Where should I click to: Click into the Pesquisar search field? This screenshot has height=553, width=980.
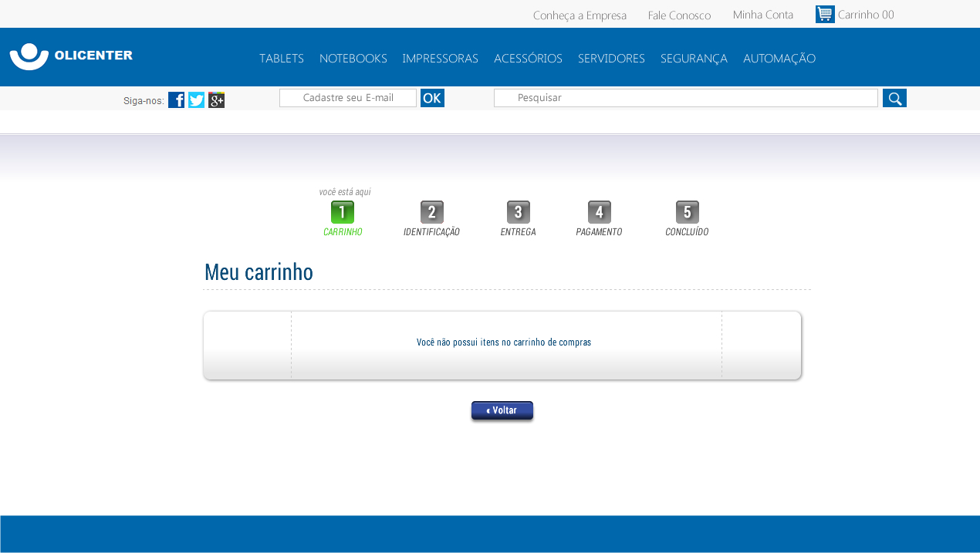pyautogui.click(x=685, y=98)
